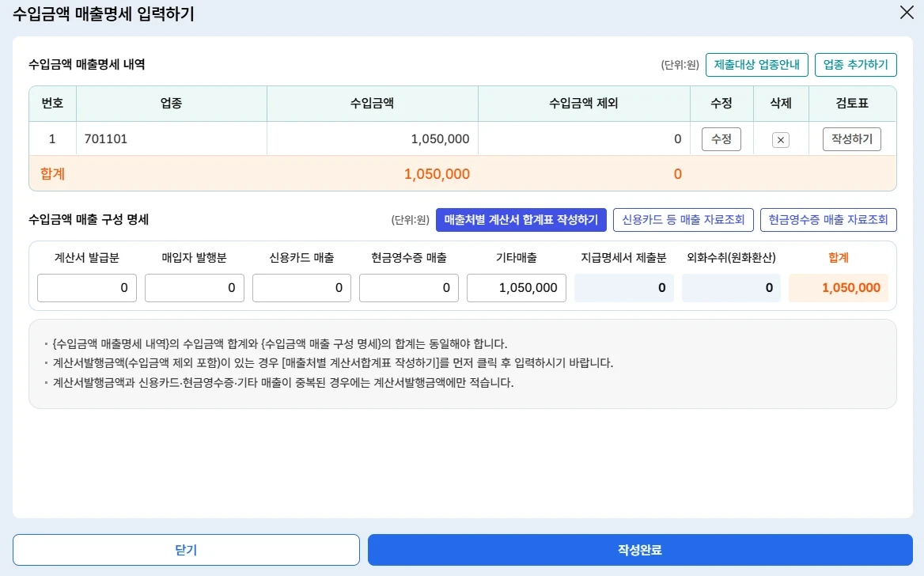Open 현금영수증 매출 자료조회

(828, 220)
